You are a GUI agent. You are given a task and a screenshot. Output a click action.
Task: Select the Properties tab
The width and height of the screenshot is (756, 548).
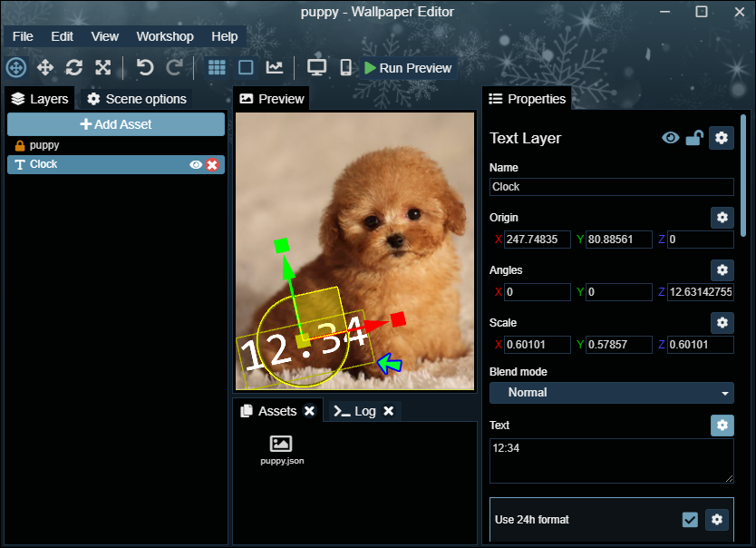point(527,99)
